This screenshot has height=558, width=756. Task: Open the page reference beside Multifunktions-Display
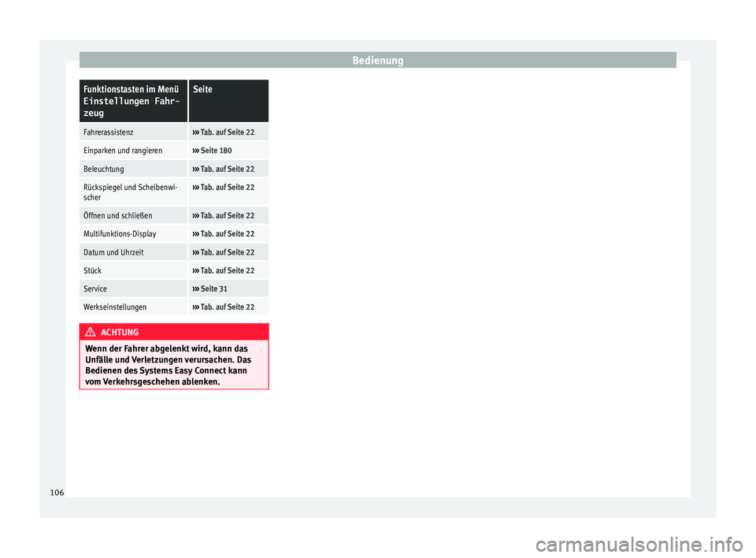223,233
